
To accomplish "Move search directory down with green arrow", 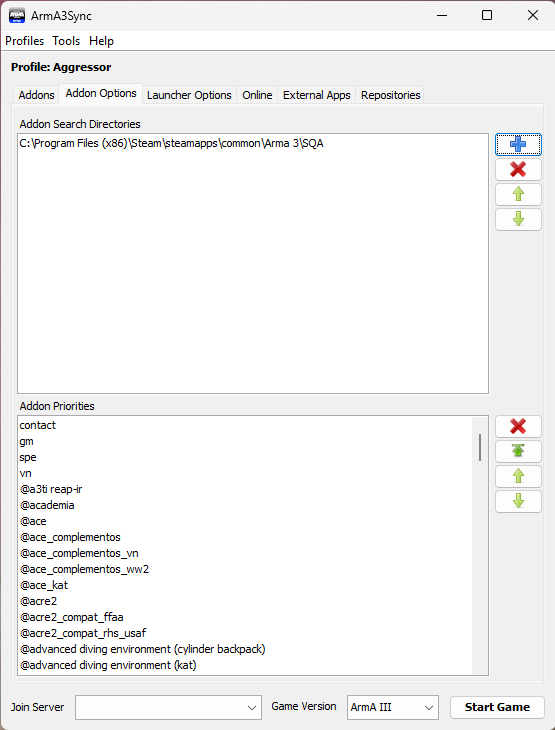I will pos(518,219).
